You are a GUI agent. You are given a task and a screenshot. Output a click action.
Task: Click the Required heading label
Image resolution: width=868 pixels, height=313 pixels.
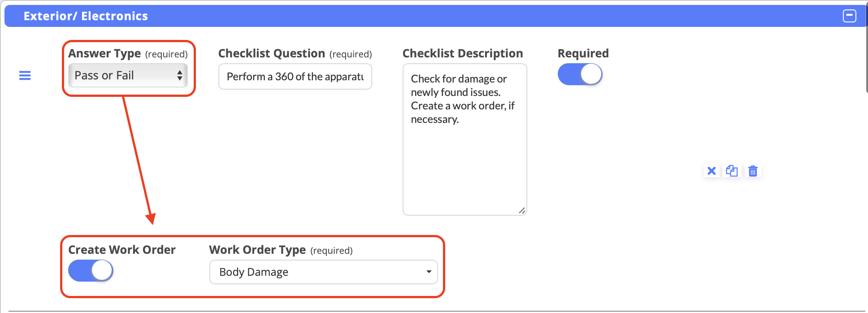pos(583,53)
